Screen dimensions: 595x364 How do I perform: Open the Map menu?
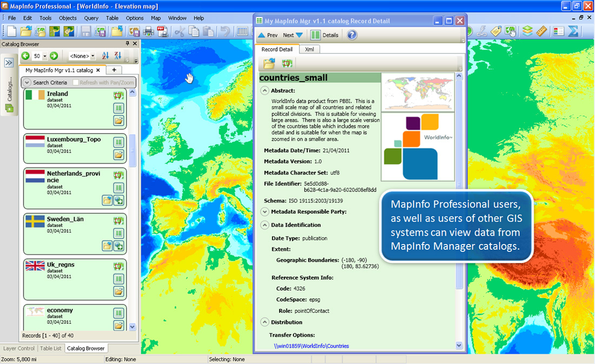(x=156, y=18)
